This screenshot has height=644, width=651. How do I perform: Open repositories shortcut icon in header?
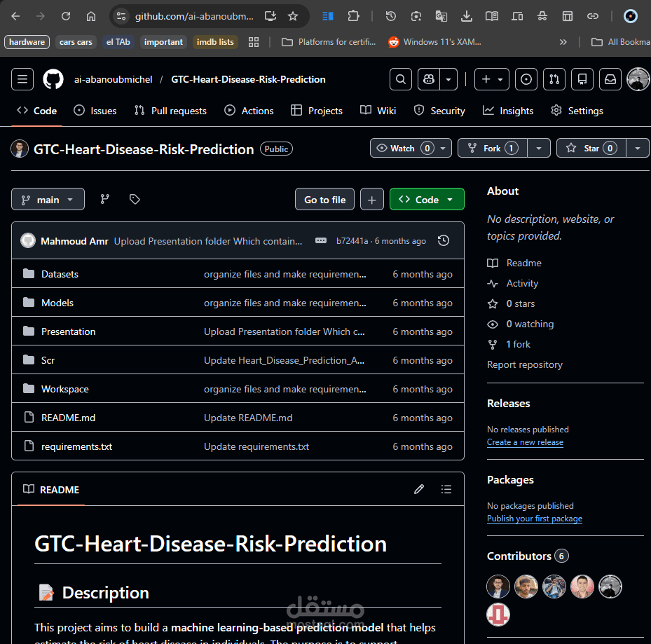click(x=582, y=79)
